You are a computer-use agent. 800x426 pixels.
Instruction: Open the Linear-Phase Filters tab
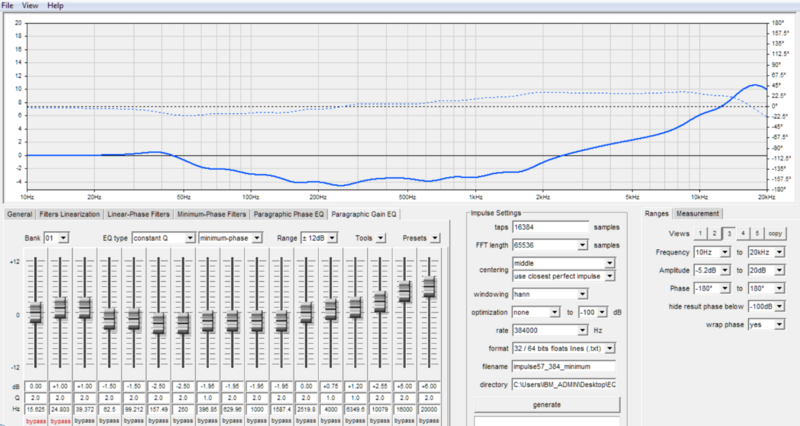point(138,213)
